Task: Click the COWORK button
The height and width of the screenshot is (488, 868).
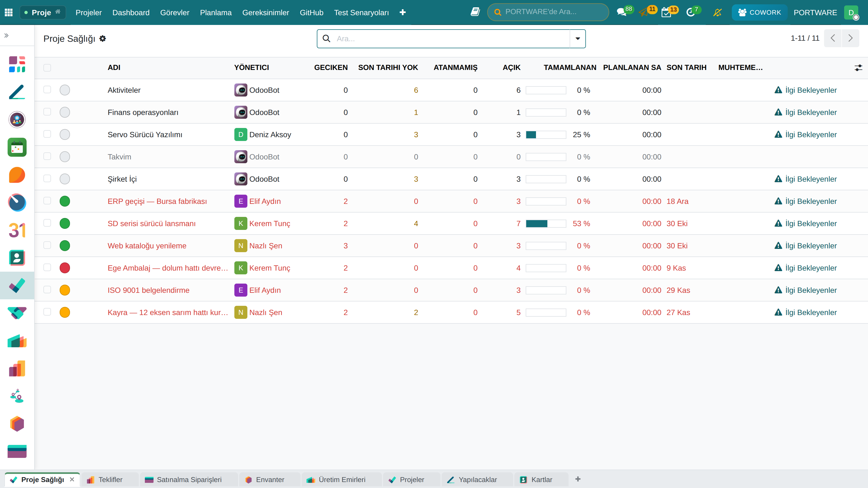Action: 759,12
